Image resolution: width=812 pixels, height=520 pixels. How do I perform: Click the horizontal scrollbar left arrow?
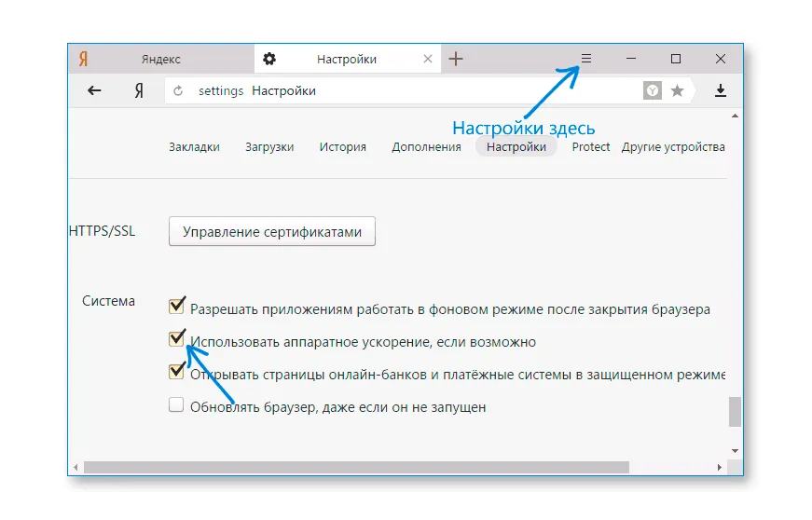point(76,467)
